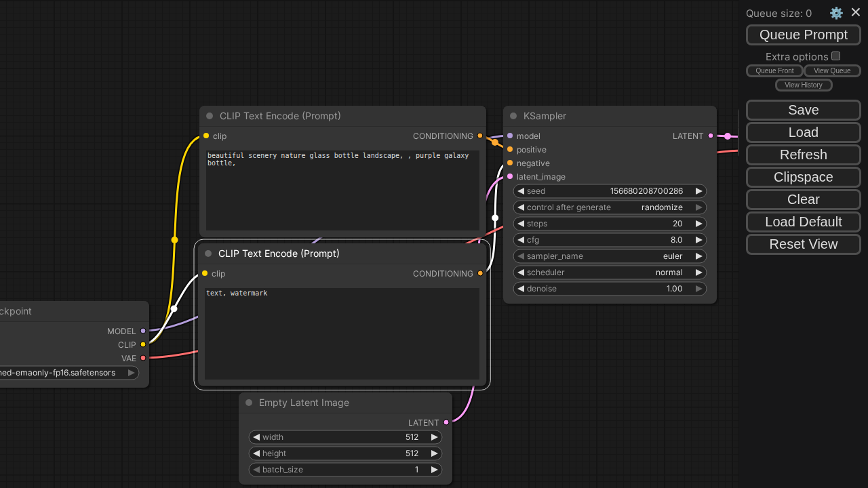This screenshot has width=868, height=488.
Task: Click the Empty Latent Image LATENT output socket
Action: pyautogui.click(x=446, y=423)
